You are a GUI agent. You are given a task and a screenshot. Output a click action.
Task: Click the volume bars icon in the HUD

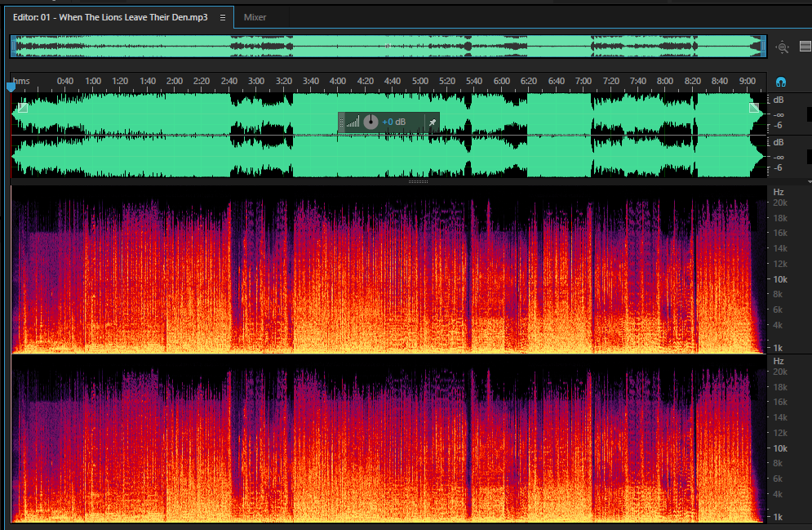point(353,122)
